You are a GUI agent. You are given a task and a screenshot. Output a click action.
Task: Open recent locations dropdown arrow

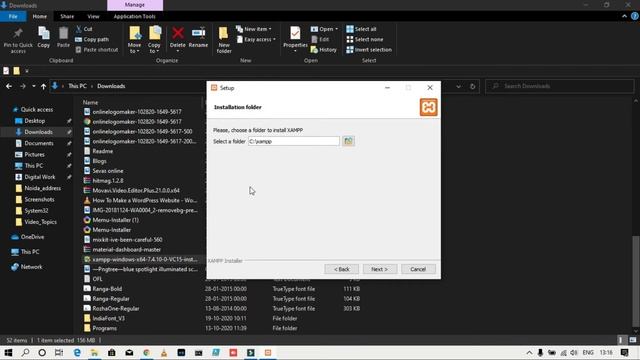click(33, 87)
